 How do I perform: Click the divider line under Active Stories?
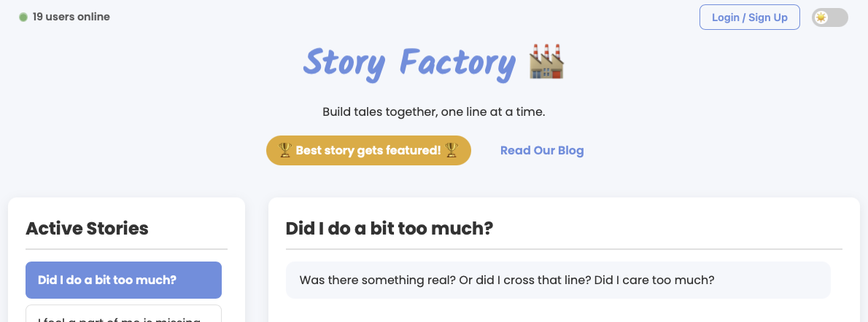pos(126,249)
